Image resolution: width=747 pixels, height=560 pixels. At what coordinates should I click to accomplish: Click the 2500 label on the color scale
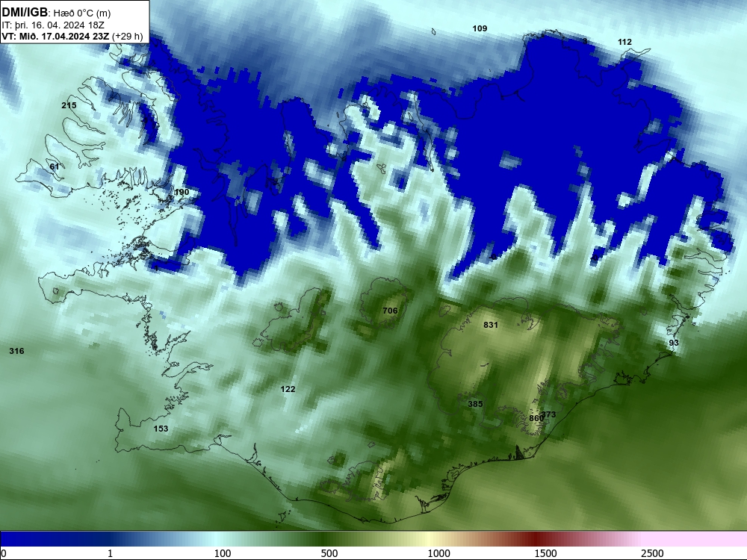point(652,553)
